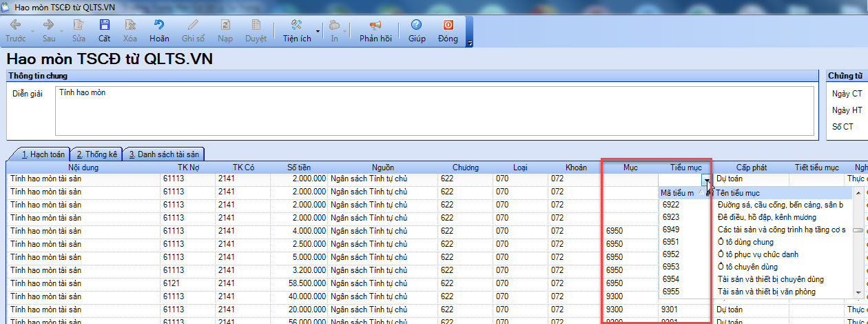The image size is (868, 324).
Task: Switch to the 2. Thống kê tab
Action: tap(96, 154)
